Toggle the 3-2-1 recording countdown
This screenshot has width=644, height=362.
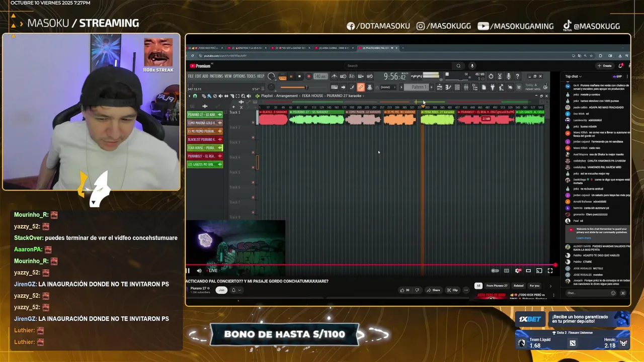[352, 76]
